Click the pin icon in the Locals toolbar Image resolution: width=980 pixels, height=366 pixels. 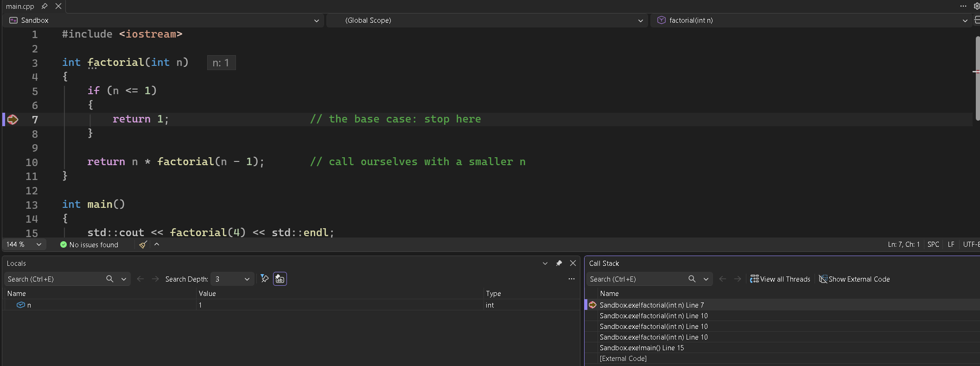265,278
